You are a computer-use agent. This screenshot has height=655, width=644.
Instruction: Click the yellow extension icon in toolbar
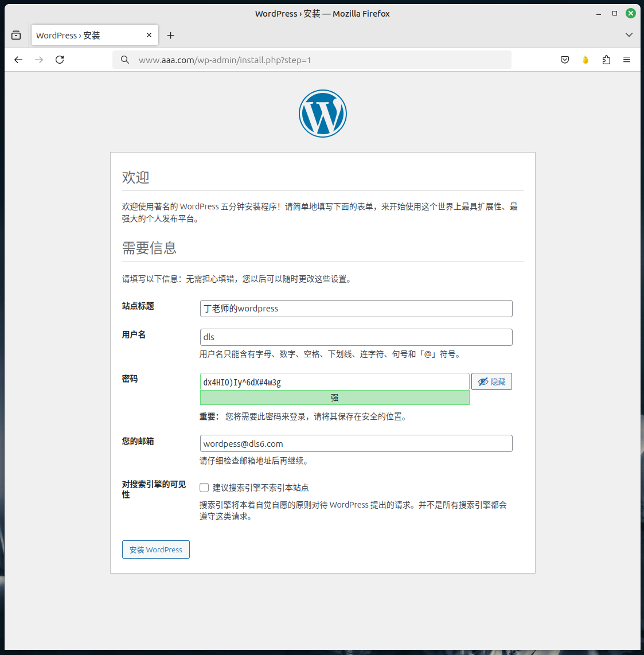(x=586, y=60)
